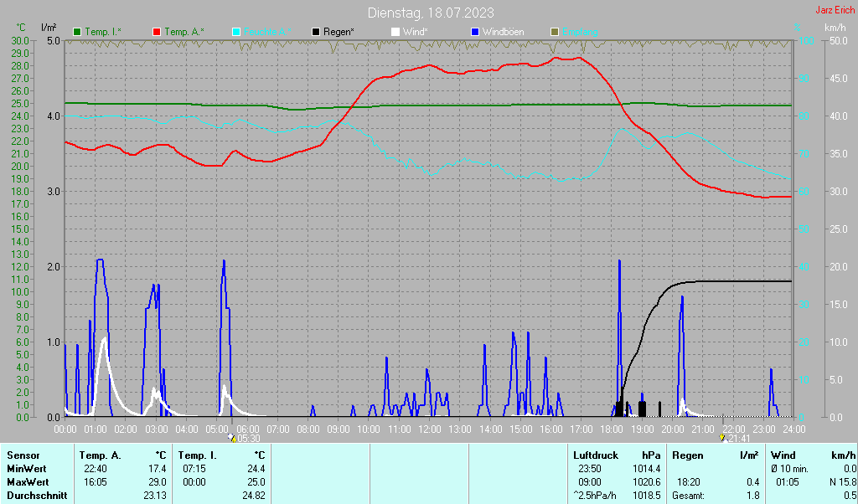The height and width of the screenshot is (504, 858).
Task: Click the "°C" unit label above the left axis
Action: point(21,28)
